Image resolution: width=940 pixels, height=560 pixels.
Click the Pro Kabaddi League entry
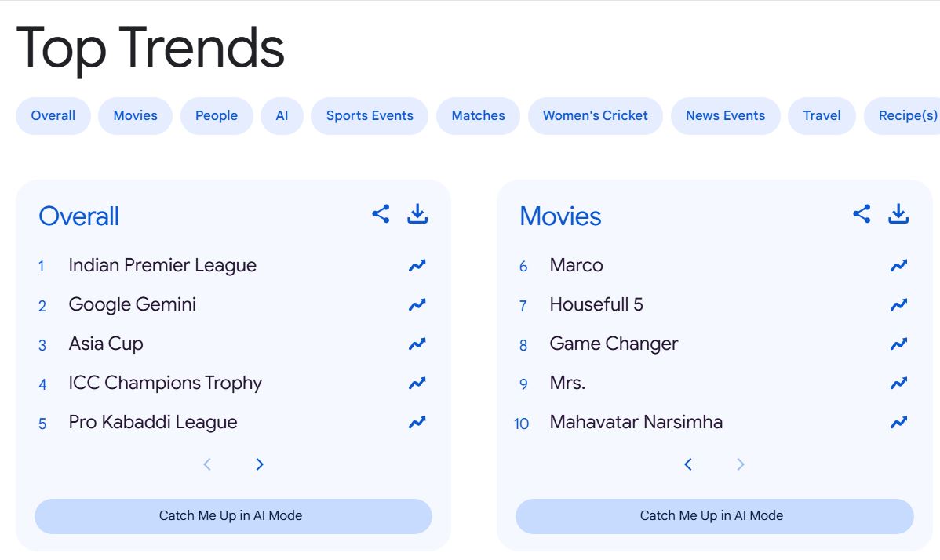[153, 422]
